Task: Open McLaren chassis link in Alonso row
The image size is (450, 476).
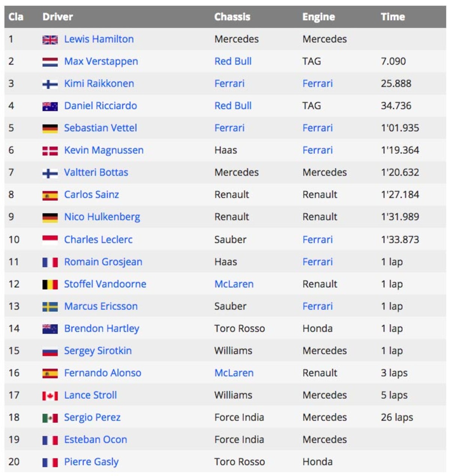Action: click(x=234, y=373)
